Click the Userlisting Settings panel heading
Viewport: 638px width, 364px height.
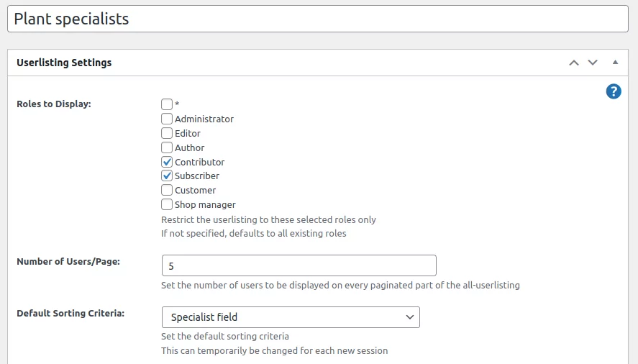64,63
